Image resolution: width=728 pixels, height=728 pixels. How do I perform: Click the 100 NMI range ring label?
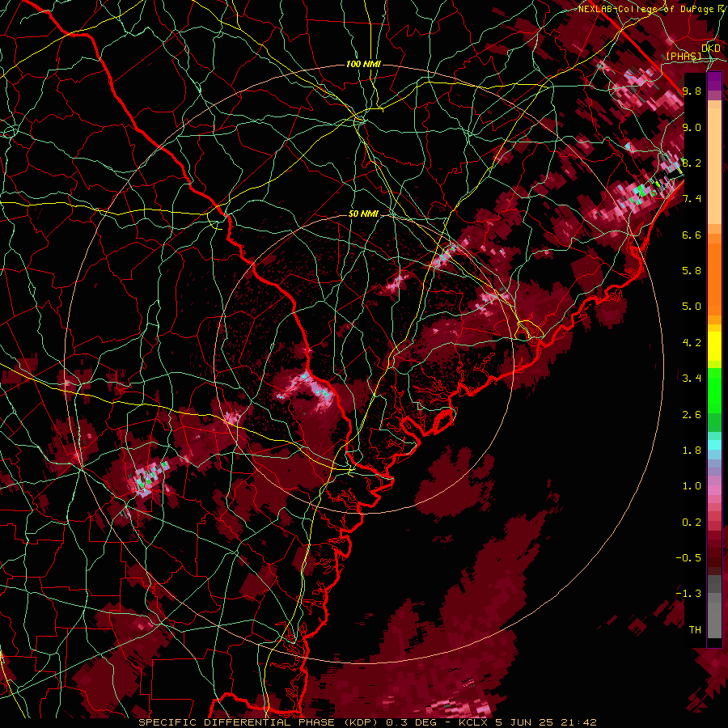coord(363,64)
